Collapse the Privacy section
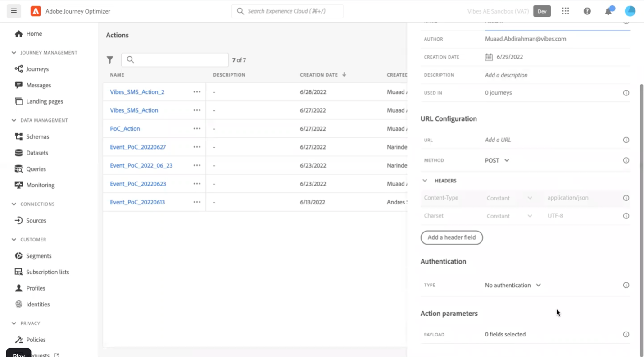644x359 pixels. pyautogui.click(x=14, y=323)
